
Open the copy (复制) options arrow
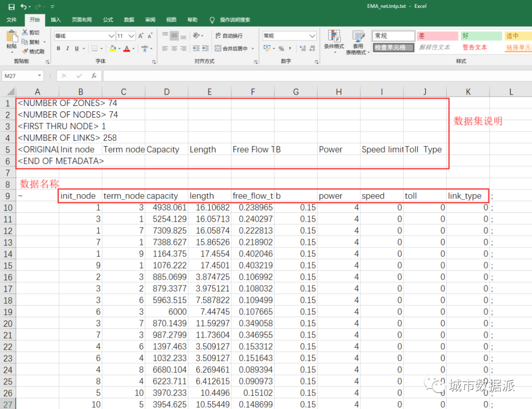44,42
